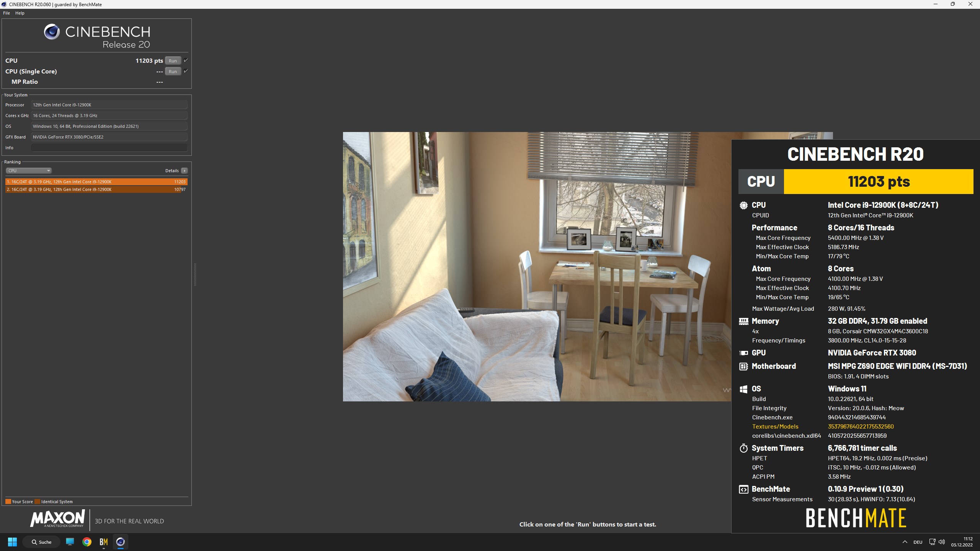Screen dimensions: 980x551
Task: Click the MSI MPG Z690 EDGE motherboard text
Action: pos(897,366)
